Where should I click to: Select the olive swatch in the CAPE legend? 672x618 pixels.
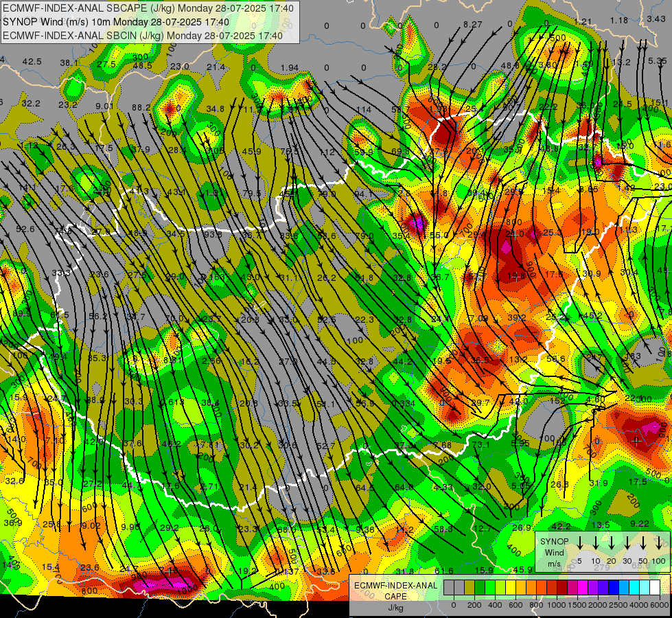(x=470, y=588)
